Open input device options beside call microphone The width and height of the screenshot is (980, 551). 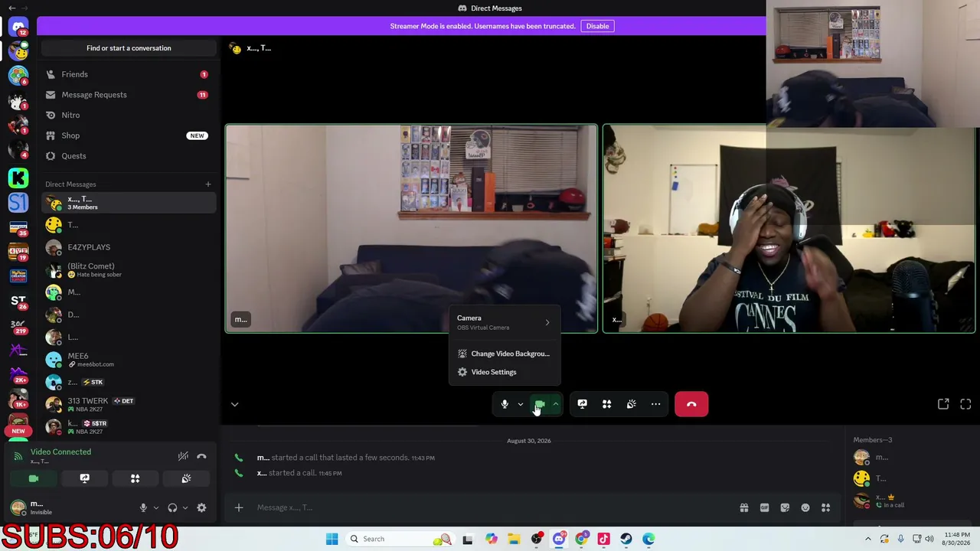click(521, 404)
